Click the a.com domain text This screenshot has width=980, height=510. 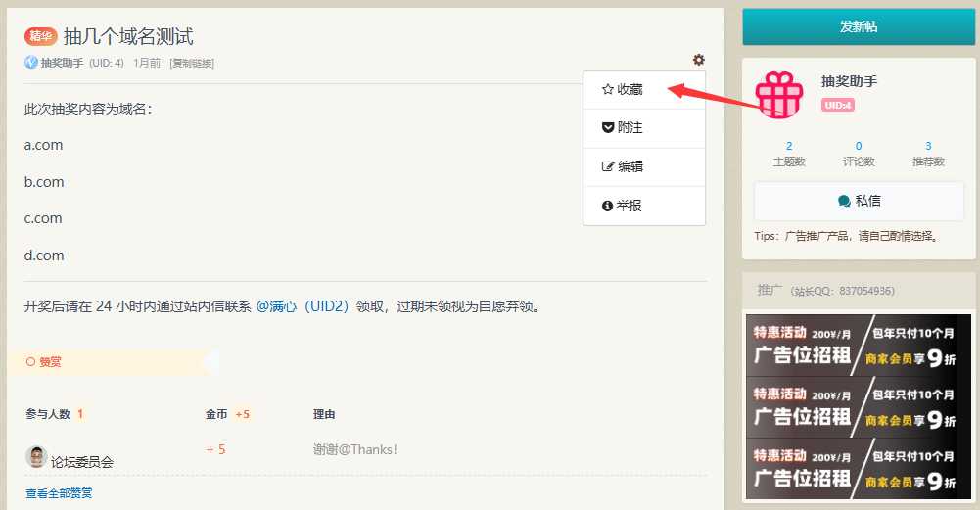tap(43, 145)
